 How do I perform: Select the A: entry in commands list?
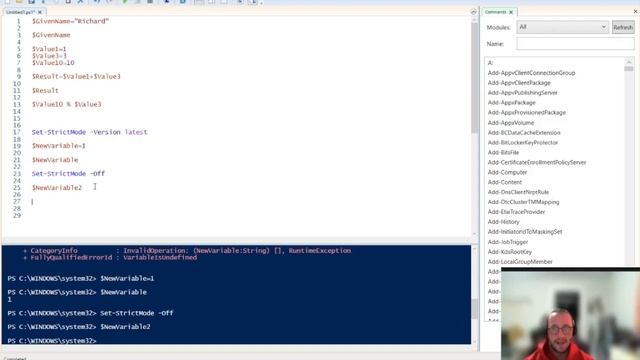pyautogui.click(x=490, y=63)
